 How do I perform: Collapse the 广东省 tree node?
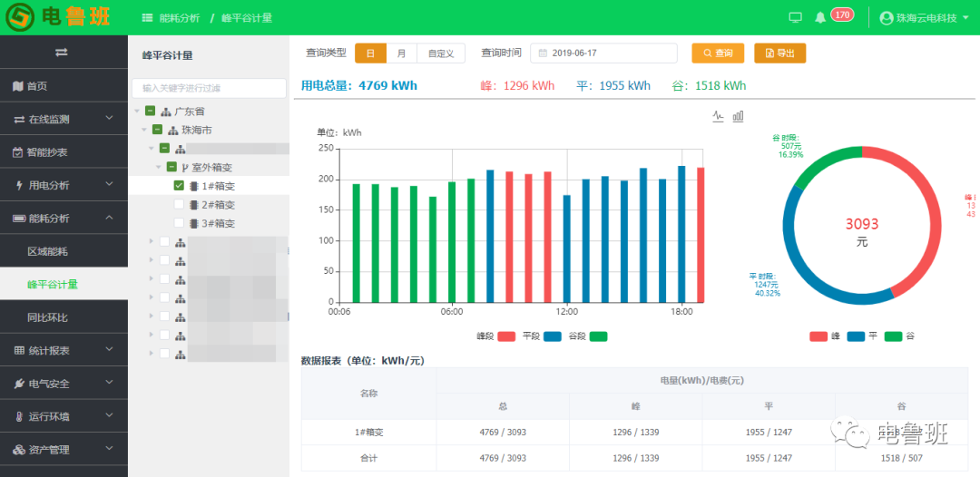(x=137, y=112)
